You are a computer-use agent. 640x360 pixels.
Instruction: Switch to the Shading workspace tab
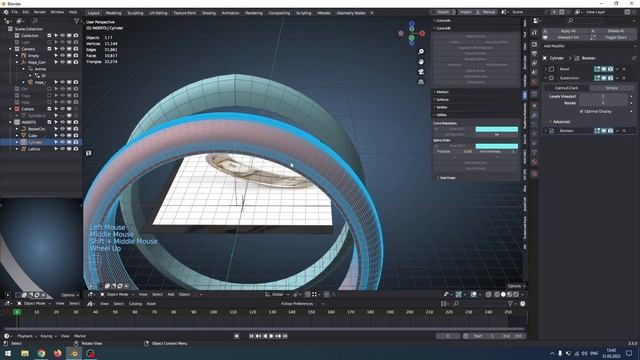tap(209, 13)
